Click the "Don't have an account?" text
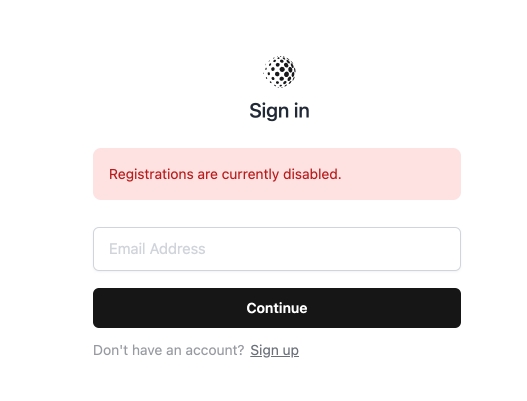The width and height of the screenshot is (527, 401). (x=168, y=350)
